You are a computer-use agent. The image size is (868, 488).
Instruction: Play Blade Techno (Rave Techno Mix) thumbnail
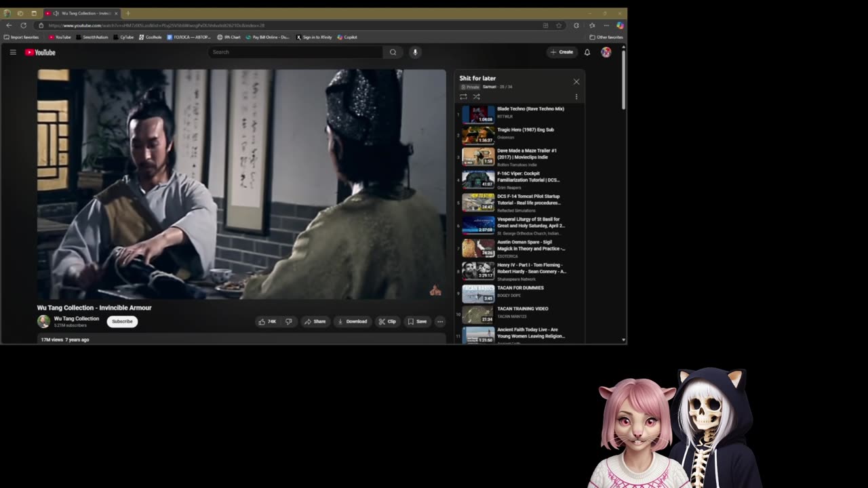478,114
